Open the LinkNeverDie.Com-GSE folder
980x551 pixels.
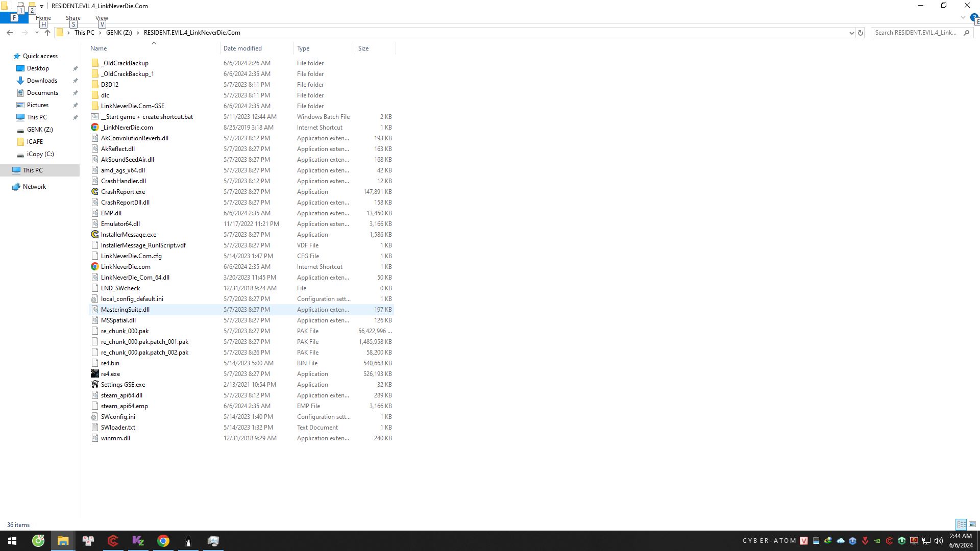pos(133,106)
